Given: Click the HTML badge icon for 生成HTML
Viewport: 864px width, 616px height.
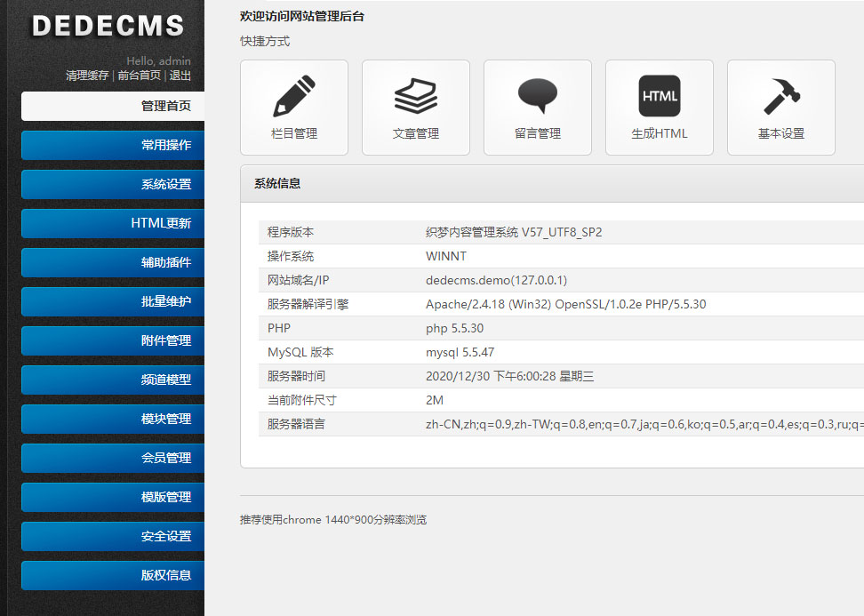Looking at the screenshot, I should (660, 96).
